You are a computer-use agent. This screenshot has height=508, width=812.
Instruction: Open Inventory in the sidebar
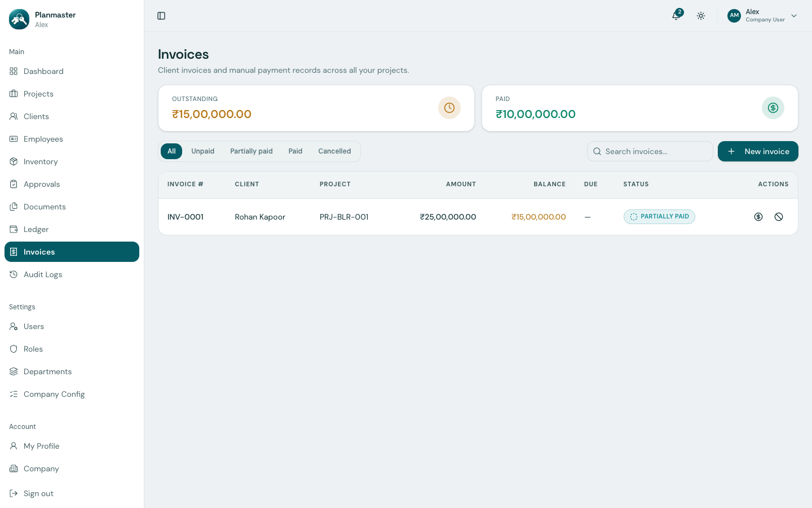pyautogui.click(x=72, y=161)
